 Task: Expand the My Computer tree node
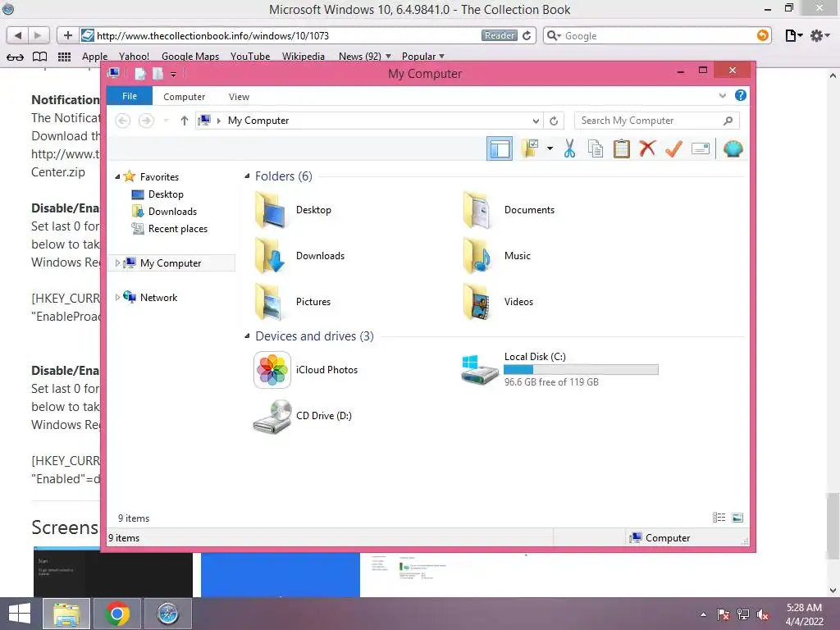tap(117, 263)
